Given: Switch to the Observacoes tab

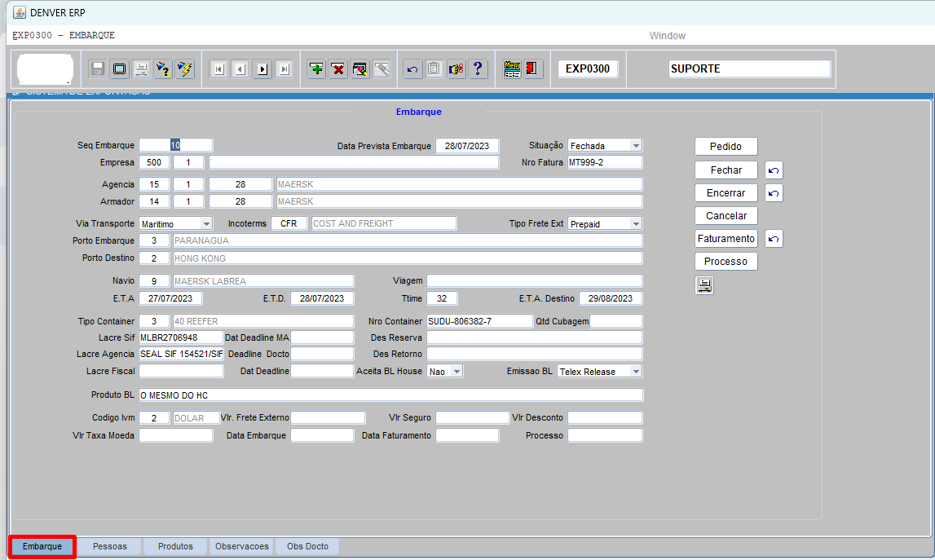Looking at the screenshot, I should pos(241,546).
